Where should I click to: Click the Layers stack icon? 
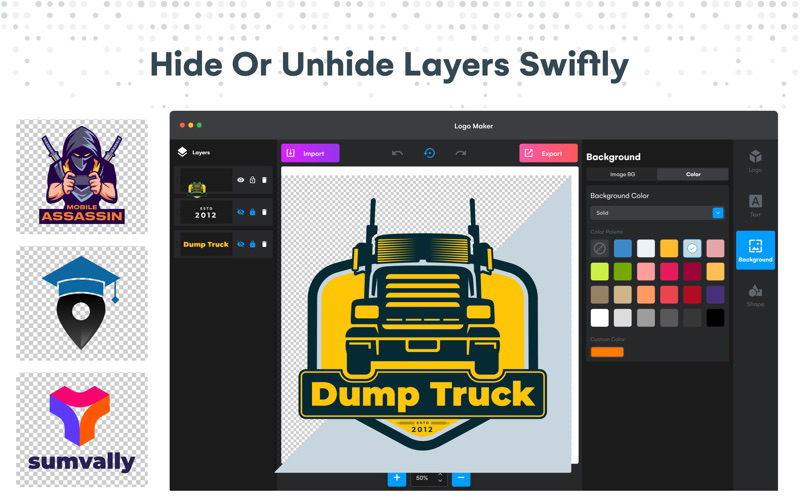[x=182, y=152]
